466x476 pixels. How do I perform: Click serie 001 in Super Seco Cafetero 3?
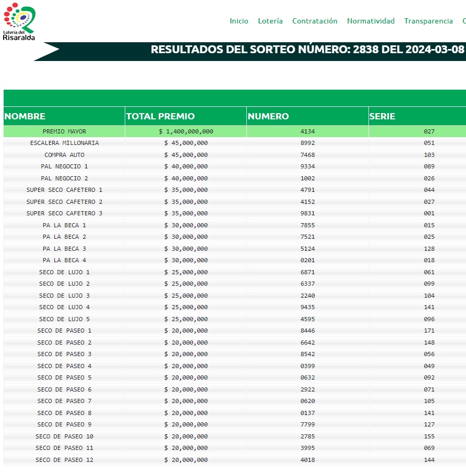click(429, 213)
